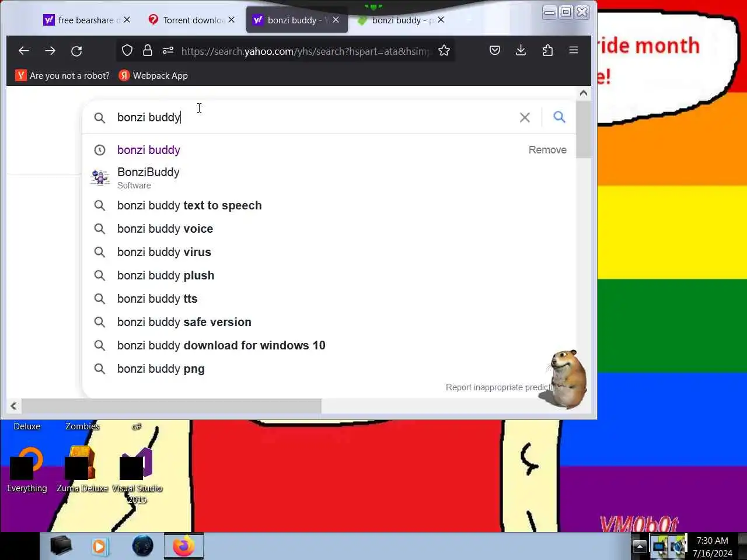The image size is (747, 560).
Task: Select the Zuma Deluxe desktop icon
Action: 82,470
